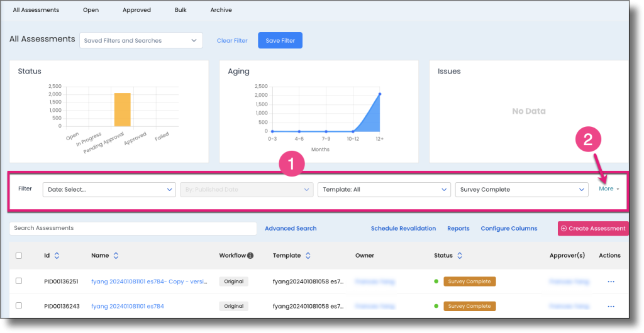Open Saved Filters and Searches dropdown

click(x=141, y=41)
